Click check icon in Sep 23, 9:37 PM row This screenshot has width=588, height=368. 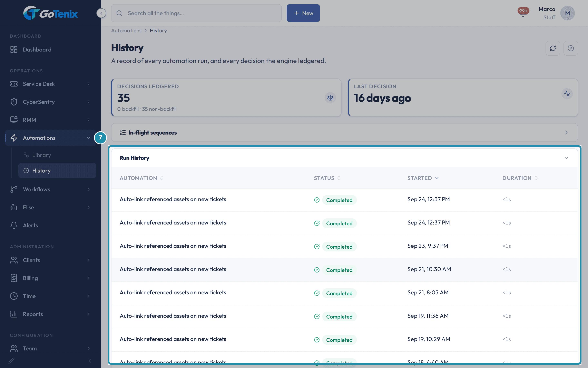317,247
